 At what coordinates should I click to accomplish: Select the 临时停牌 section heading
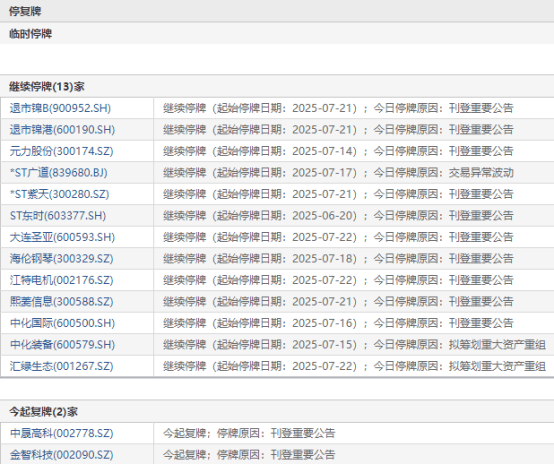point(30,34)
